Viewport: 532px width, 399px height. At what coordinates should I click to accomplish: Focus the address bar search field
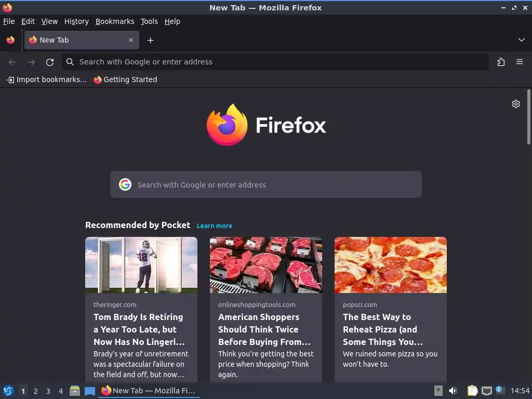click(x=275, y=62)
